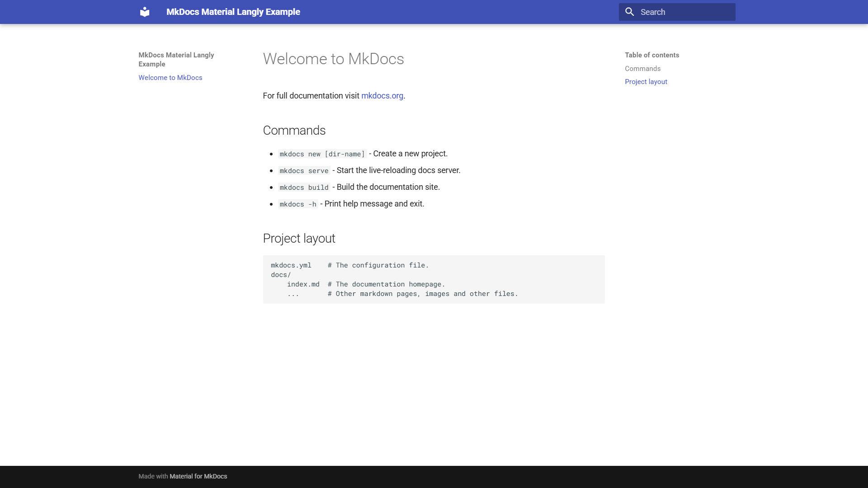
Task: Open the mkdocs.org hyperlink
Action: 382,96
